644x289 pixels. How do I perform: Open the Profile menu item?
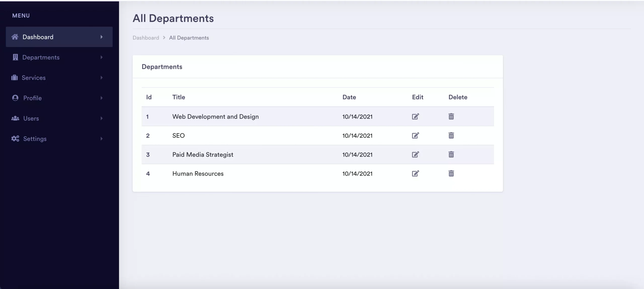32,98
